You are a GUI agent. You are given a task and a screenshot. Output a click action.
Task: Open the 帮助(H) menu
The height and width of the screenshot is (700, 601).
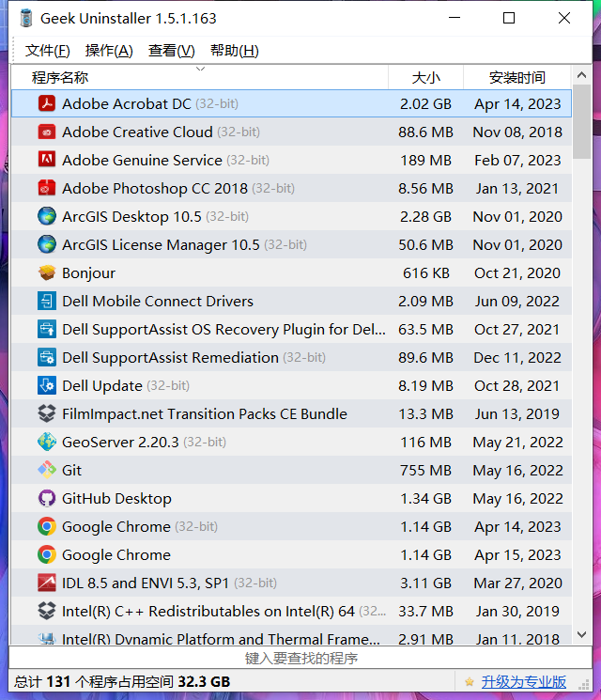[x=234, y=51]
